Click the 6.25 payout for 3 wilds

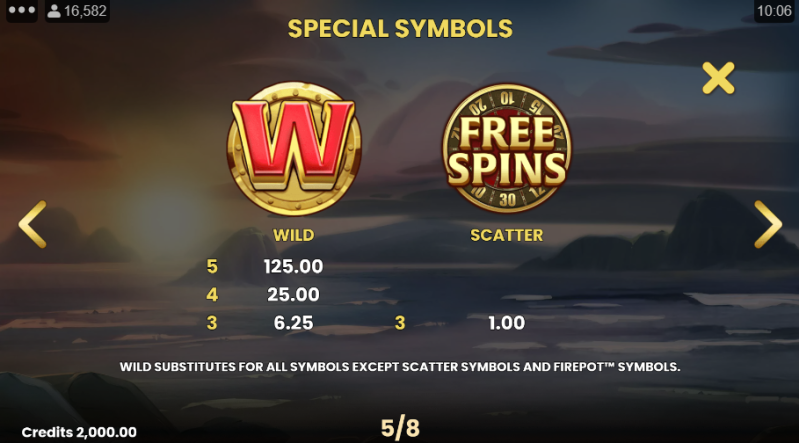(294, 323)
